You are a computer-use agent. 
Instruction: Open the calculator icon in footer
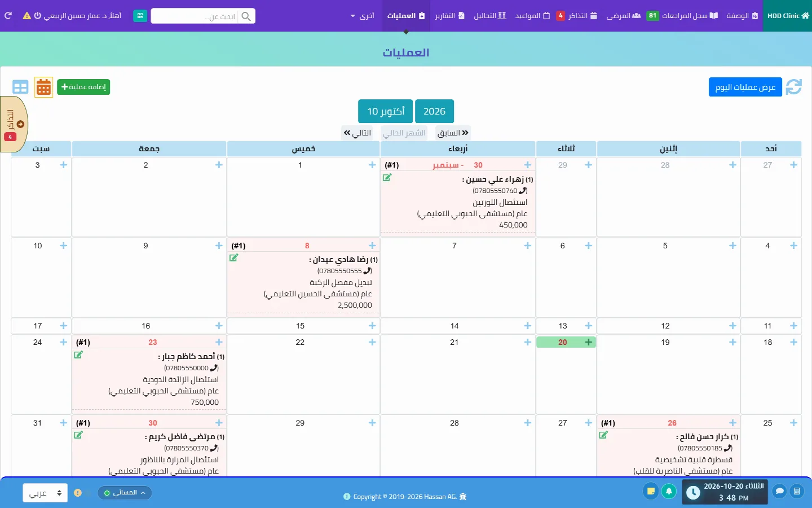click(797, 491)
